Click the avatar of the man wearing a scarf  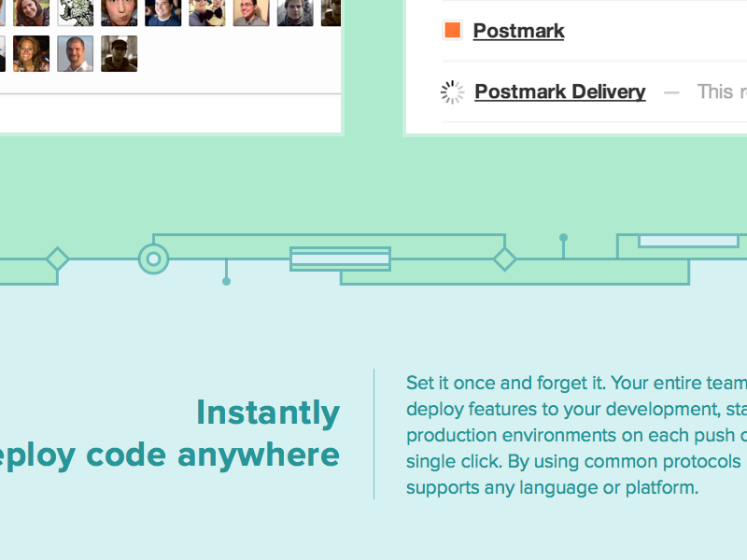(295, 11)
